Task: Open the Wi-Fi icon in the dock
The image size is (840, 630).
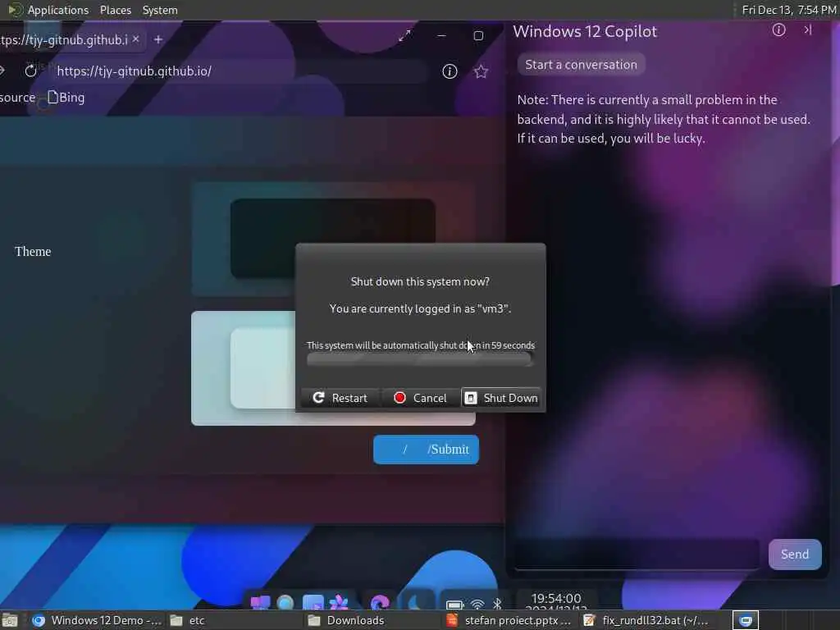Action: click(x=477, y=605)
